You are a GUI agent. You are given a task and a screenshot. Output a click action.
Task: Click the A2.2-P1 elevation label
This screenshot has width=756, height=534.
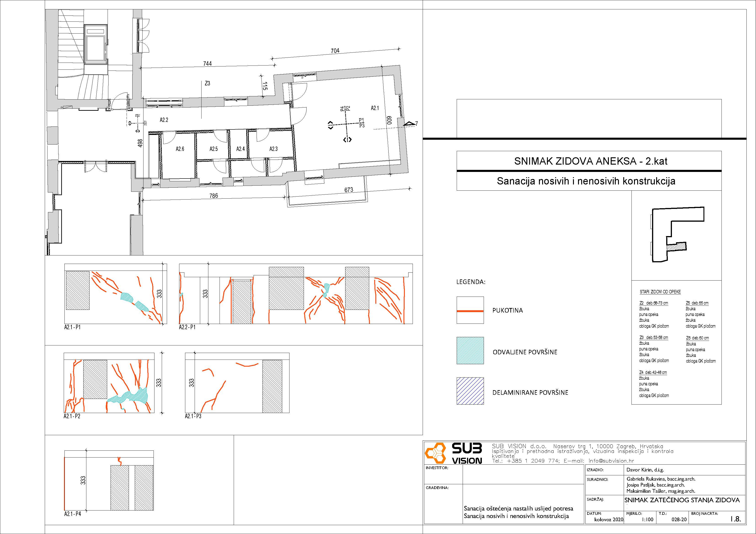pos(187,327)
